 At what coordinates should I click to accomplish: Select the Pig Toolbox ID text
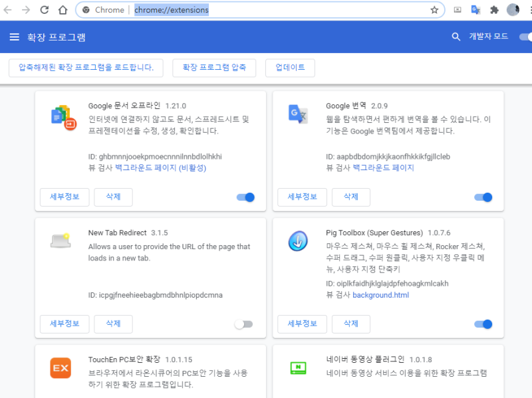tap(387, 284)
